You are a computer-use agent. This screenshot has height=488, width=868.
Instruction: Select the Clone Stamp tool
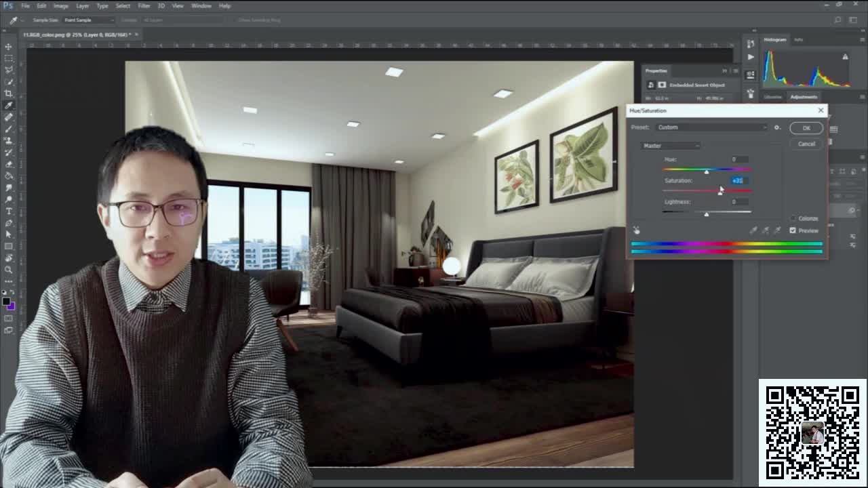click(9, 141)
